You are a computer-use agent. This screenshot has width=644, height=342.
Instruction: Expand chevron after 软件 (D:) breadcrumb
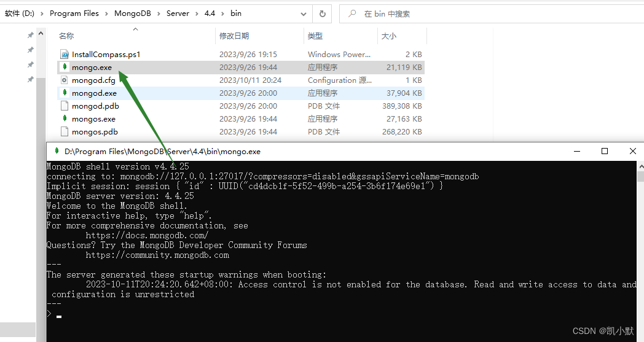tap(42, 14)
